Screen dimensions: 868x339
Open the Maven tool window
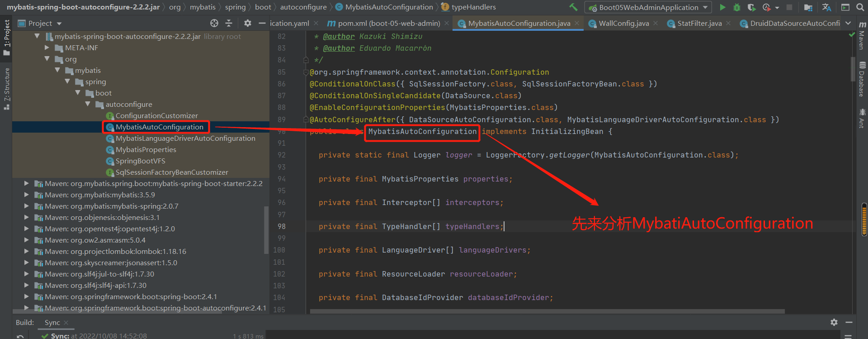(x=862, y=35)
